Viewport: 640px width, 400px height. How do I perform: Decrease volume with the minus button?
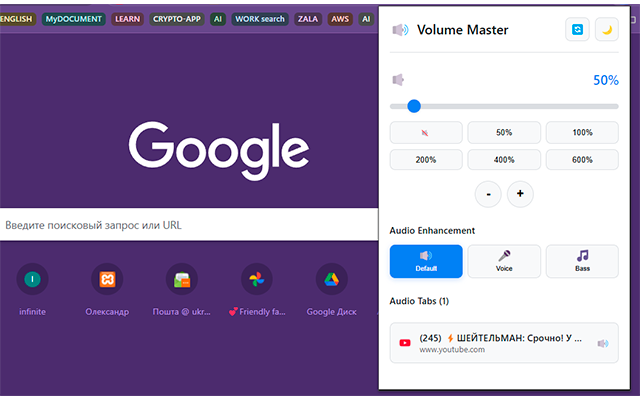(488, 194)
